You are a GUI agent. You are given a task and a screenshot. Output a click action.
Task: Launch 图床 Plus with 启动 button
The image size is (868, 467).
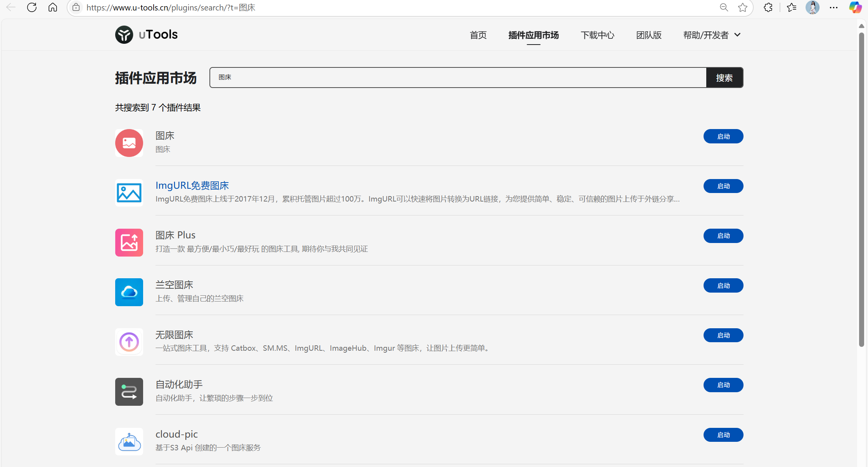point(723,236)
